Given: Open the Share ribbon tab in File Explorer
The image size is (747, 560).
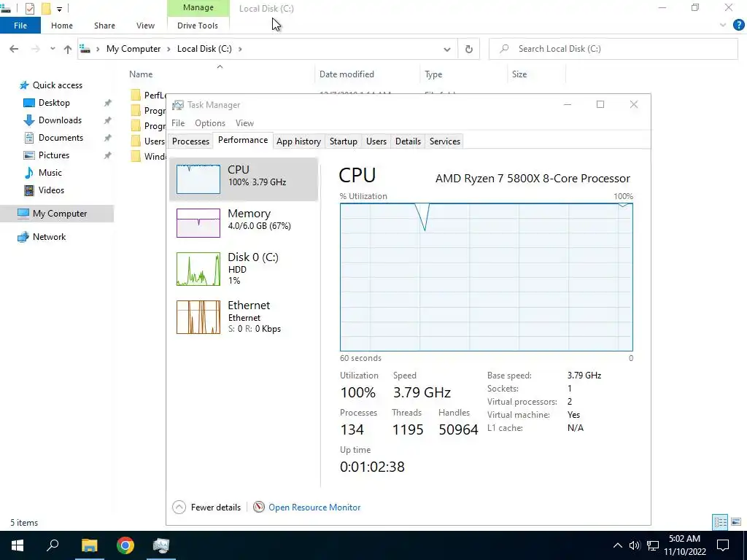Looking at the screenshot, I should point(104,26).
